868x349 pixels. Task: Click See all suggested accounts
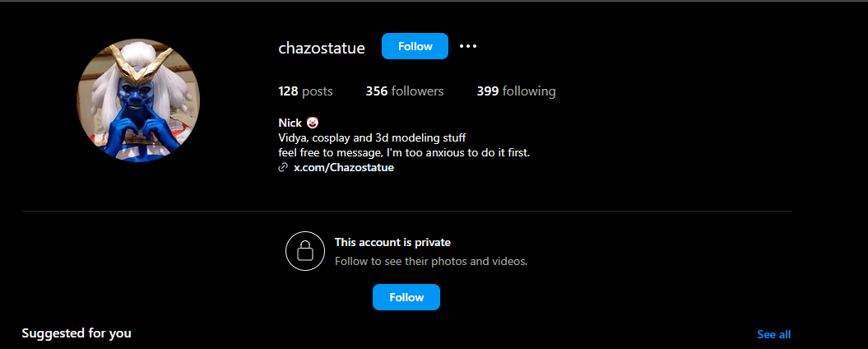(773, 334)
